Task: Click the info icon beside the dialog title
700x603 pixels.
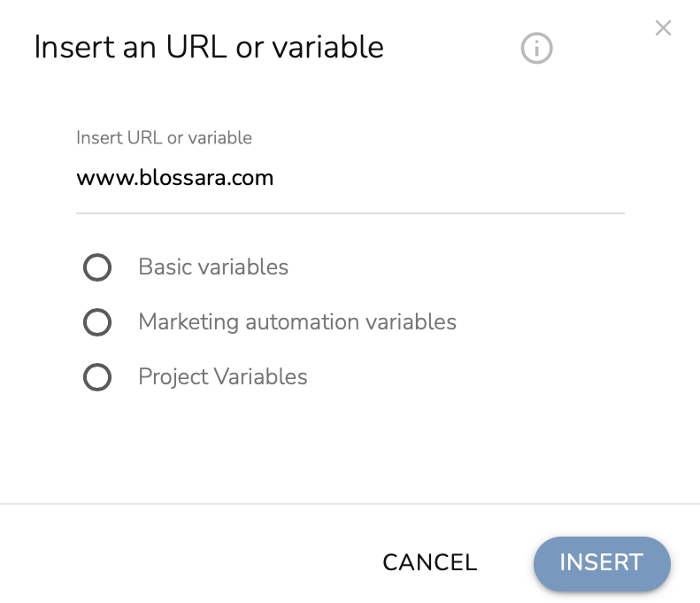Action: [x=536, y=48]
